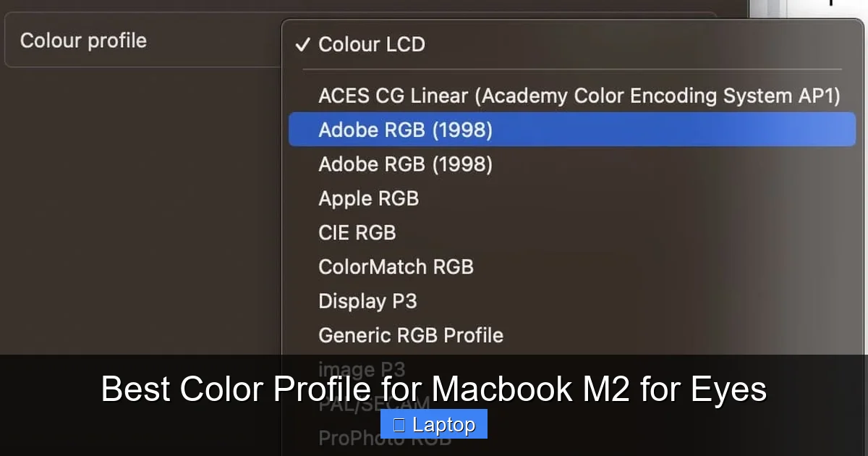
Task: Click the laptop emoji on the Laptop tag
Action: coord(399,423)
